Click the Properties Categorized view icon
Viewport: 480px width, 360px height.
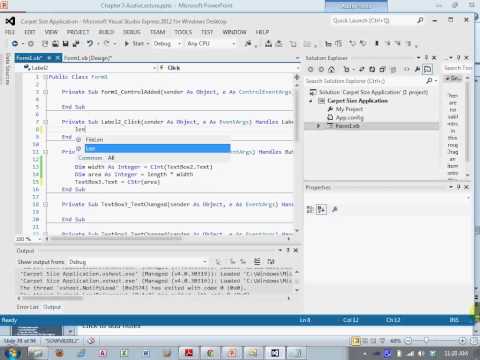pos(310,209)
